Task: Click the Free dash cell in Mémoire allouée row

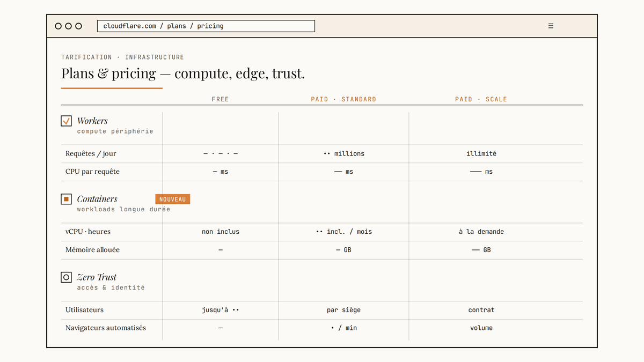Action: tap(221, 250)
